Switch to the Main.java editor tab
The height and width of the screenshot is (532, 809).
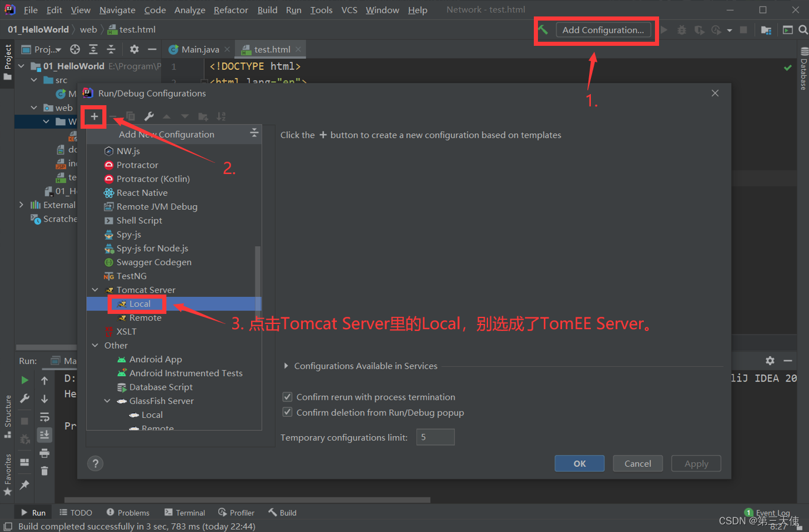point(199,49)
